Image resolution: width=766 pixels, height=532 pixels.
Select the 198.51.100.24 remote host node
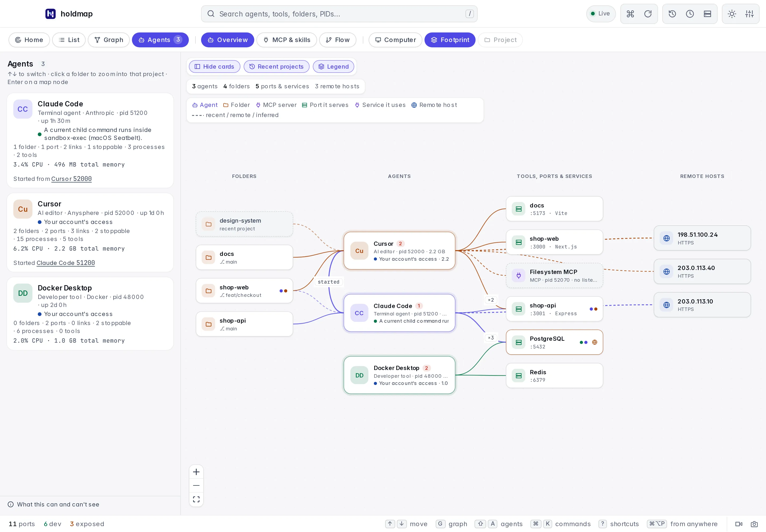tap(702, 238)
